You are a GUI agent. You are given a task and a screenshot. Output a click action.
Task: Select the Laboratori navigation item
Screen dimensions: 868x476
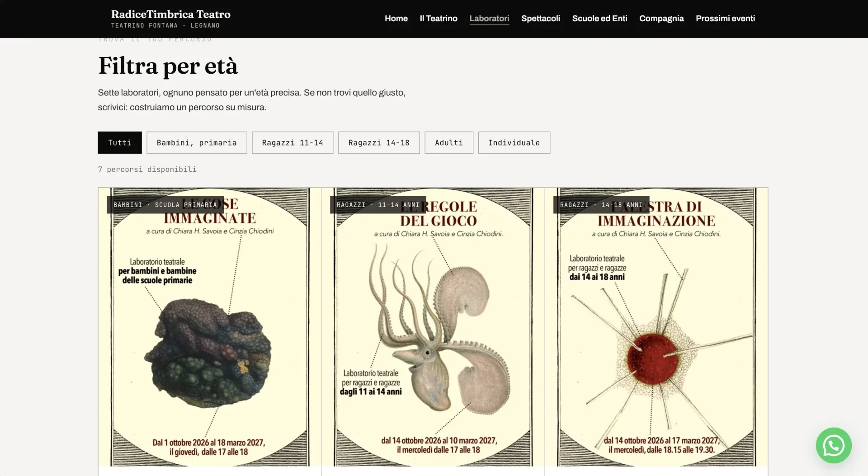489,19
